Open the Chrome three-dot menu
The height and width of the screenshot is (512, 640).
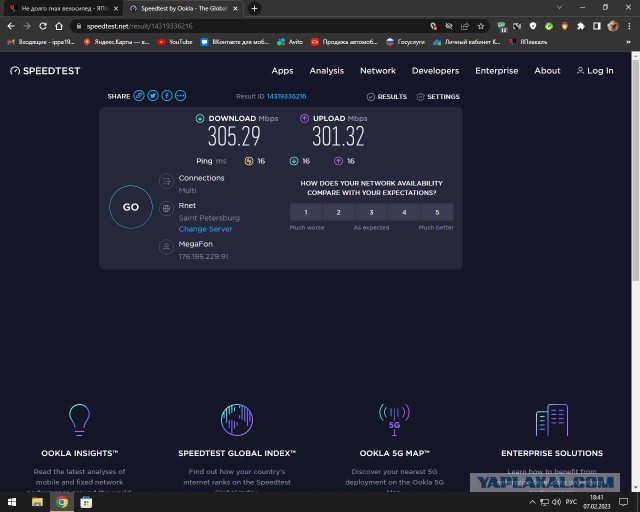tap(629, 26)
